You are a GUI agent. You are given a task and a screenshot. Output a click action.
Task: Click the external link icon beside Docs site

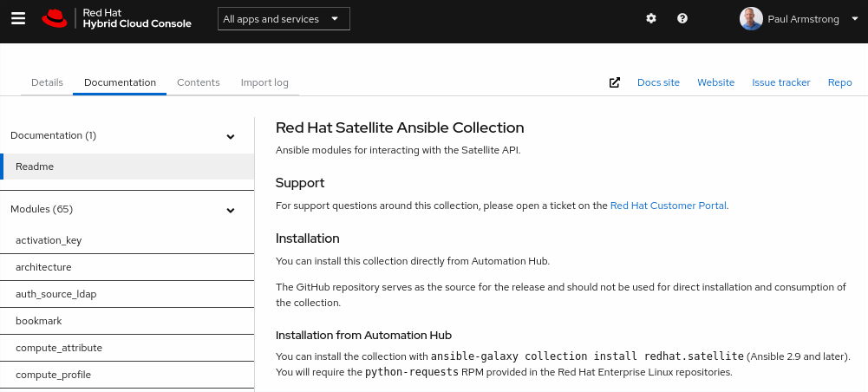615,82
